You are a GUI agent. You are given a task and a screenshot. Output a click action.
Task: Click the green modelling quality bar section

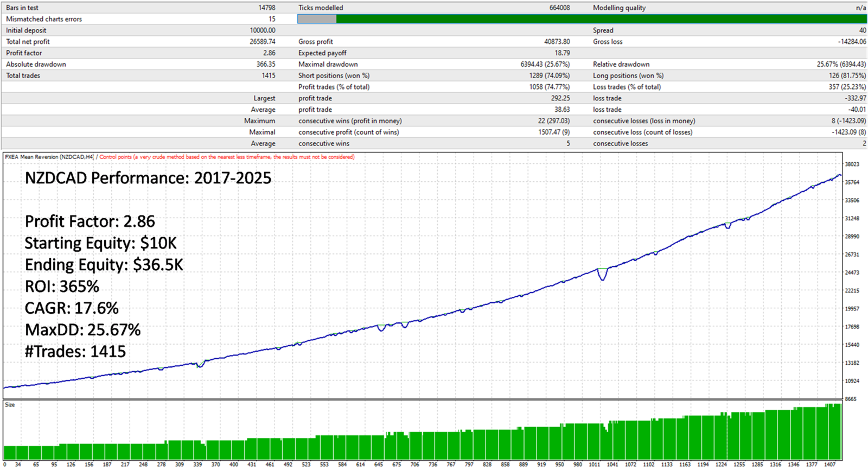click(x=601, y=19)
